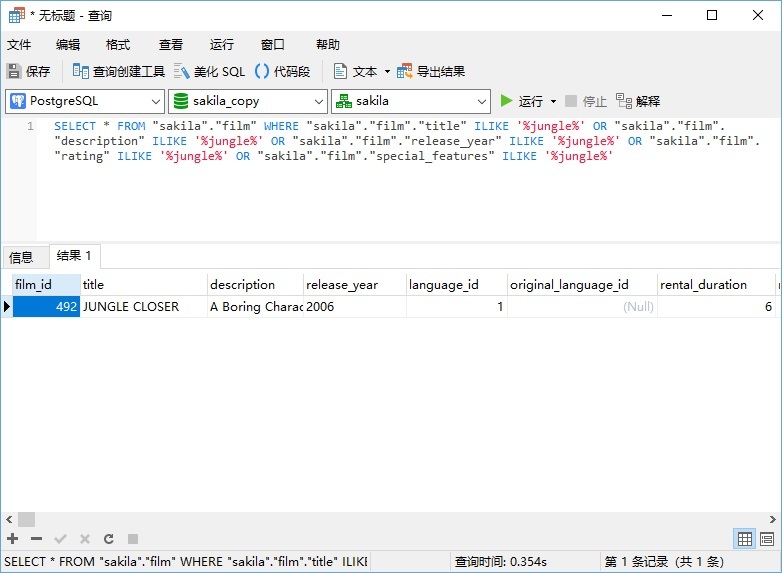Screen dimensions: 782x573
Task: Switch to the 结果 1 tab
Action: [74, 256]
